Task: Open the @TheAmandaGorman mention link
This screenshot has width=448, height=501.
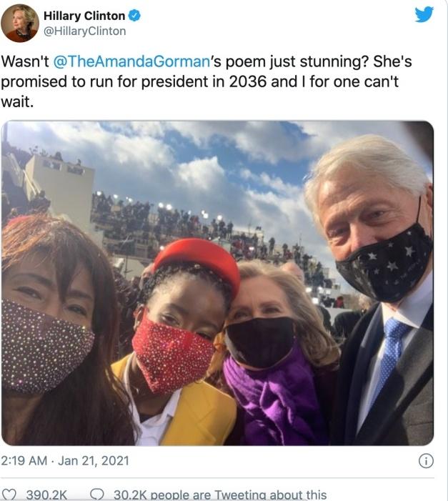Action: tap(131, 61)
